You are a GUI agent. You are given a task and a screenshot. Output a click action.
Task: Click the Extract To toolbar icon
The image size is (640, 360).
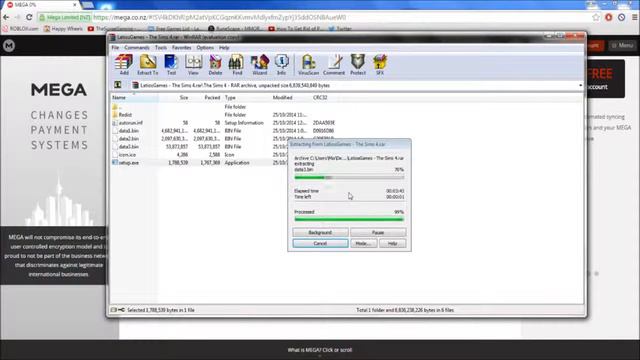pyautogui.click(x=148, y=64)
